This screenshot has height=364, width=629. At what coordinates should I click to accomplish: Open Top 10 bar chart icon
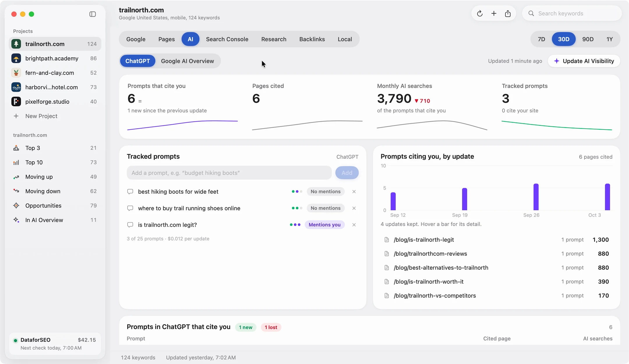pos(16,162)
